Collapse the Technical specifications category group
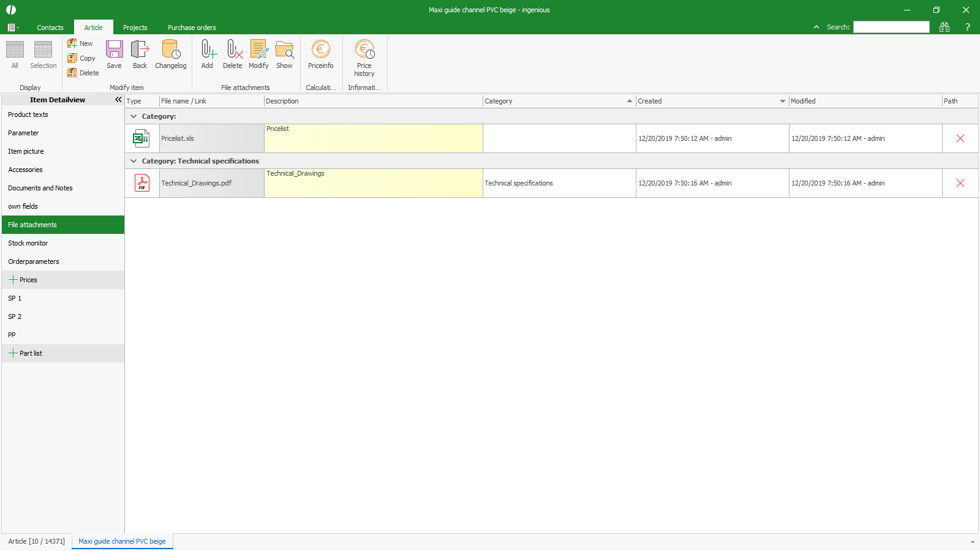 pos(134,161)
